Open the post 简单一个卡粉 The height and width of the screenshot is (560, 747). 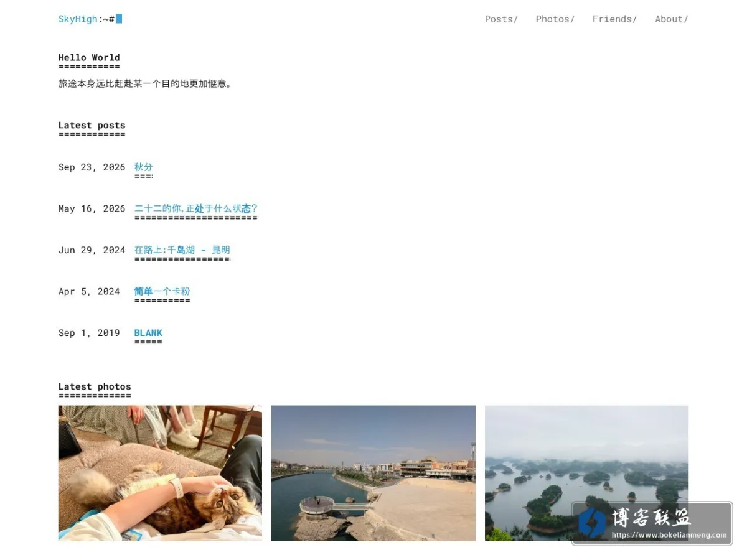pyautogui.click(x=162, y=291)
